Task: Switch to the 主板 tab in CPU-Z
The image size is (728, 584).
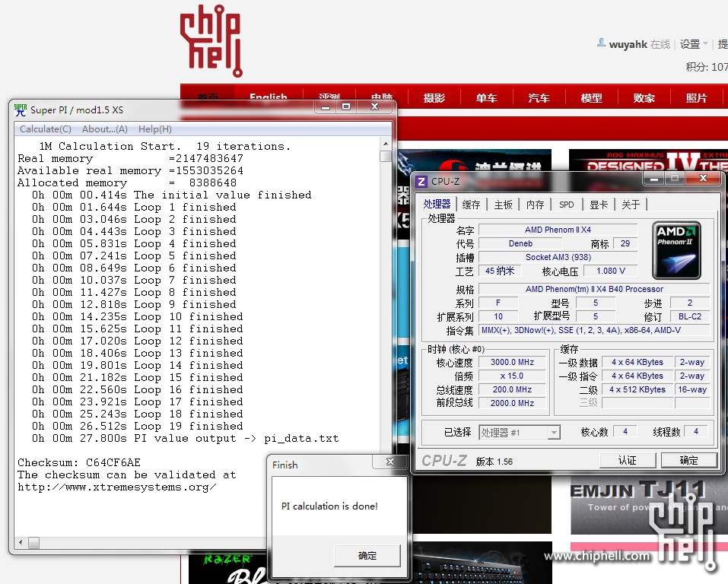Action: click(504, 205)
